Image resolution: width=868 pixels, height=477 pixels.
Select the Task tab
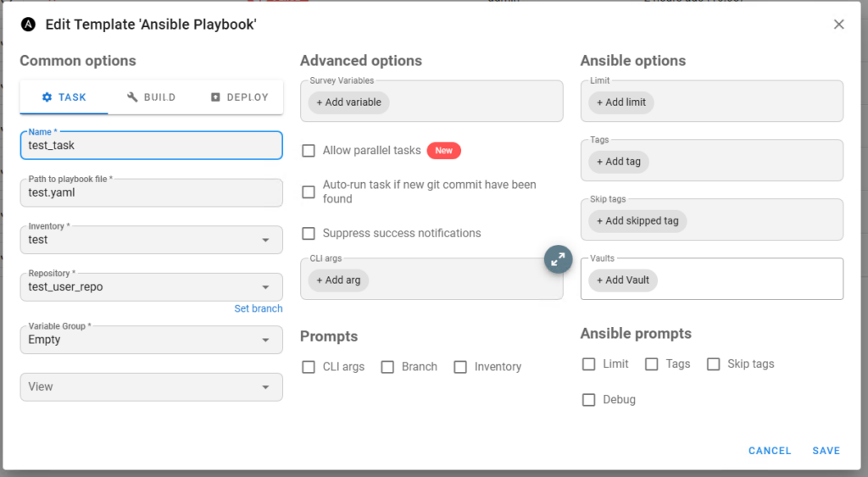click(64, 97)
